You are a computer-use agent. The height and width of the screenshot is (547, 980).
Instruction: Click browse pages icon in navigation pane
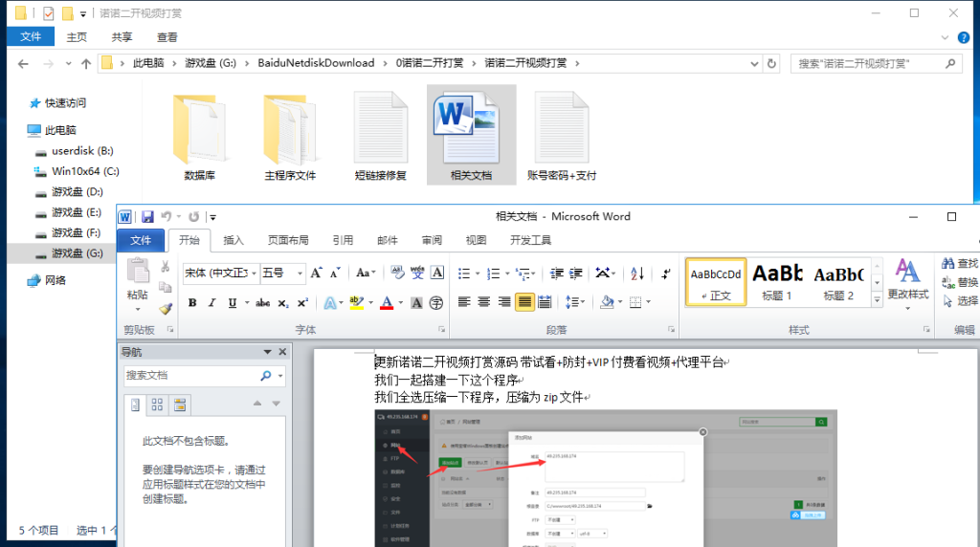158,405
